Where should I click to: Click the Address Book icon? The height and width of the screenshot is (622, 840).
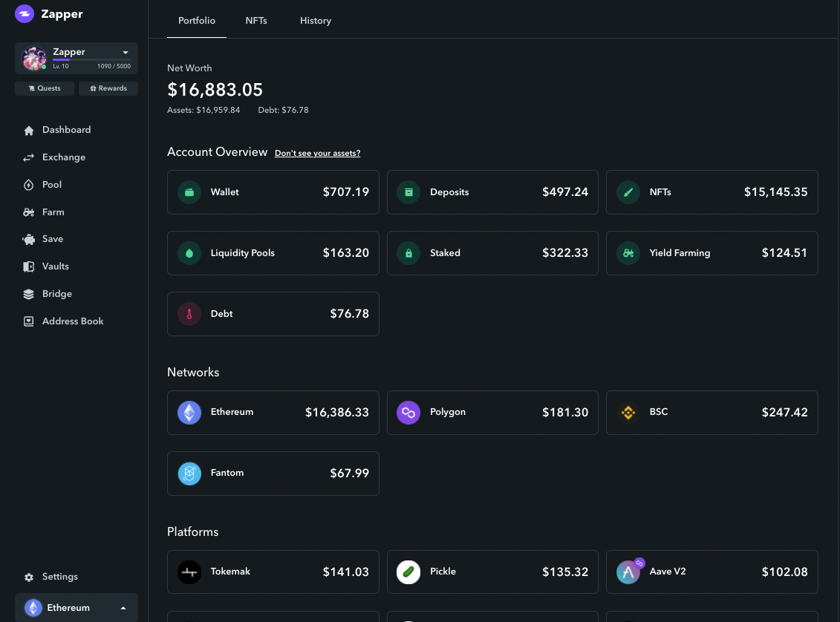click(x=29, y=321)
